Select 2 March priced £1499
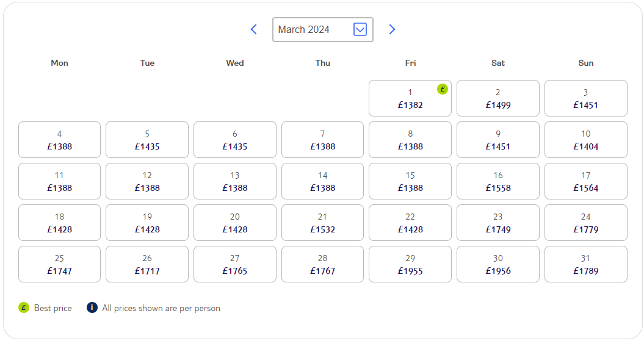This screenshot has height=341, width=644. point(497,98)
